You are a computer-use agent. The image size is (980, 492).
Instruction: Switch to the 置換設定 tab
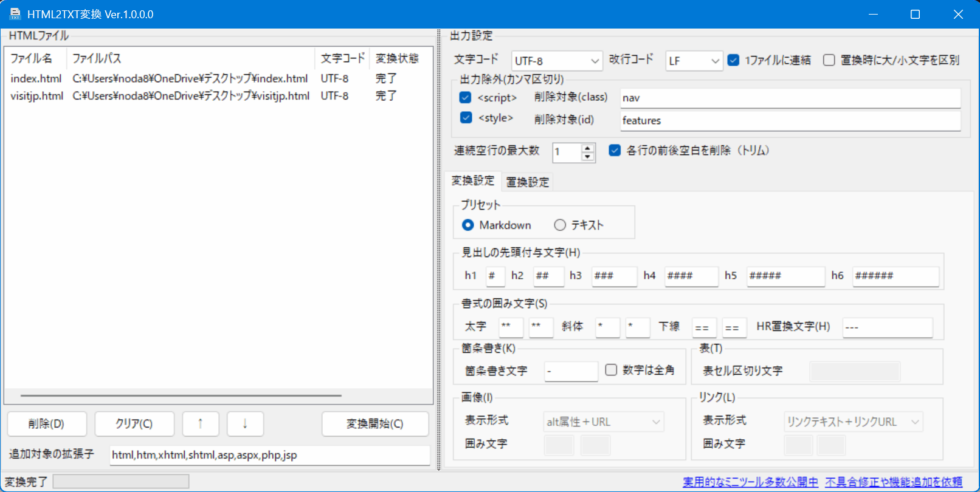(528, 182)
